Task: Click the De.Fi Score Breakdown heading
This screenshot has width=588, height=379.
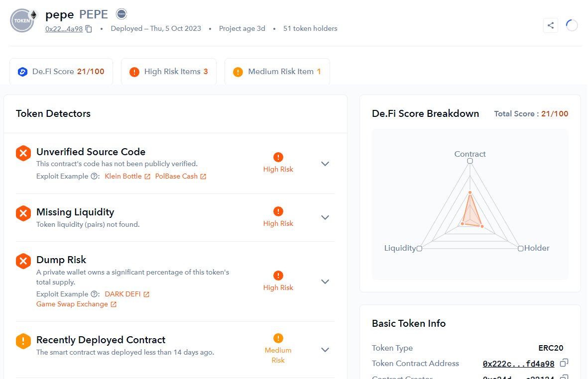Action: pyautogui.click(x=425, y=113)
